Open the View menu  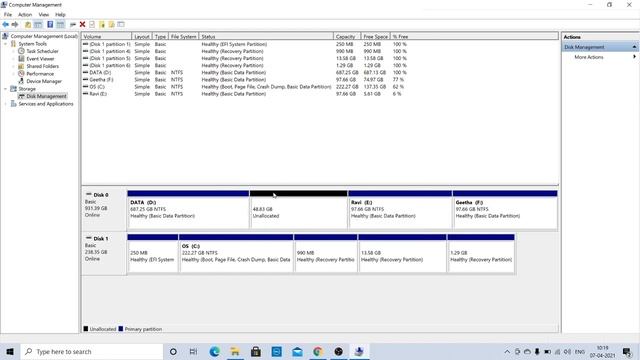pos(44,14)
